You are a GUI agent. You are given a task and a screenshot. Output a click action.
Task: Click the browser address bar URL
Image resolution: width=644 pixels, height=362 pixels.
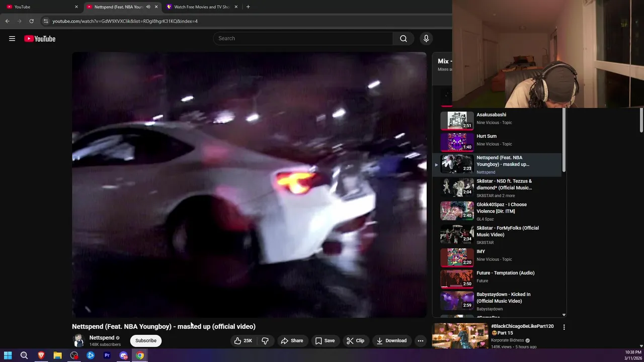(x=125, y=21)
